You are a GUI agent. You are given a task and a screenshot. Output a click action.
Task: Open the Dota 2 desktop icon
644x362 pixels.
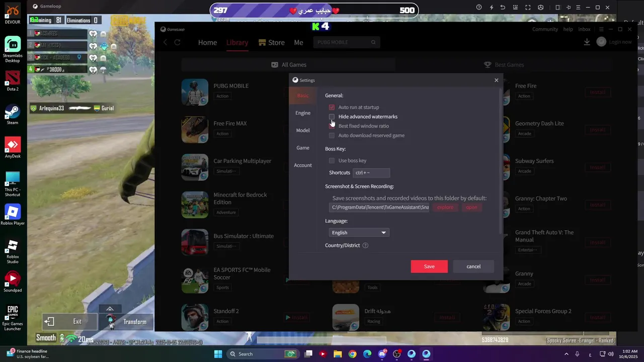point(13,81)
